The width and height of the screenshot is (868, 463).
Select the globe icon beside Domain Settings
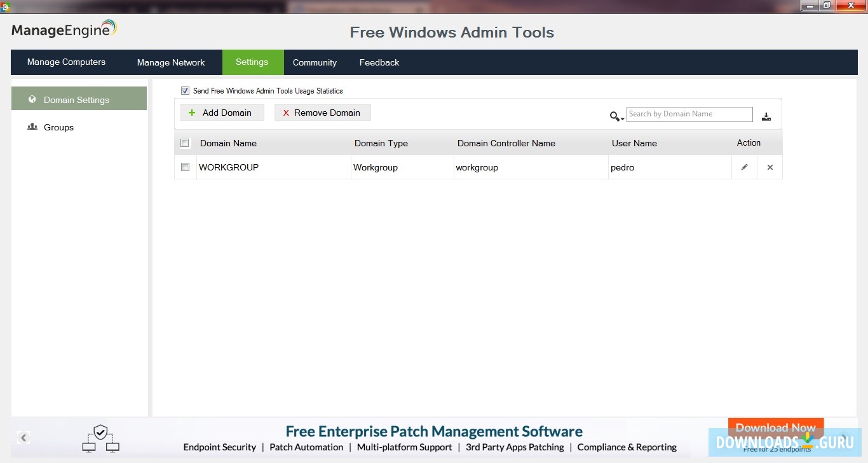(x=32, y=99)
